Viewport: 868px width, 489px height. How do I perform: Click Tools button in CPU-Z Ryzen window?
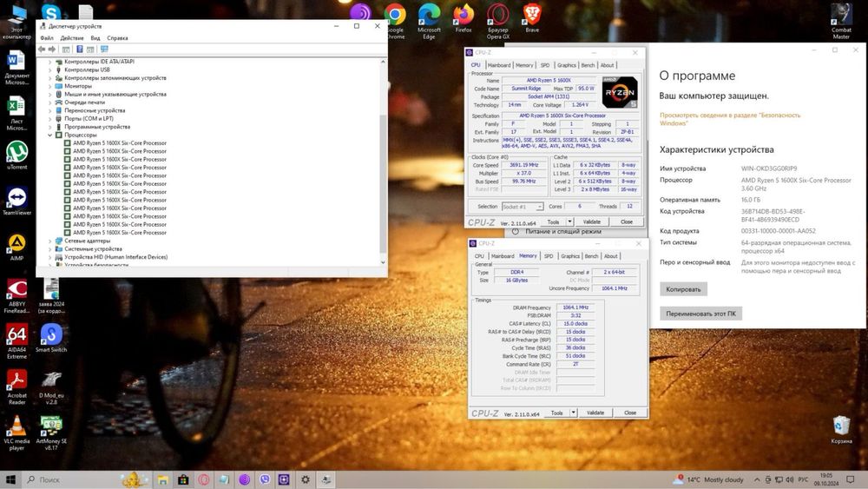553,221
